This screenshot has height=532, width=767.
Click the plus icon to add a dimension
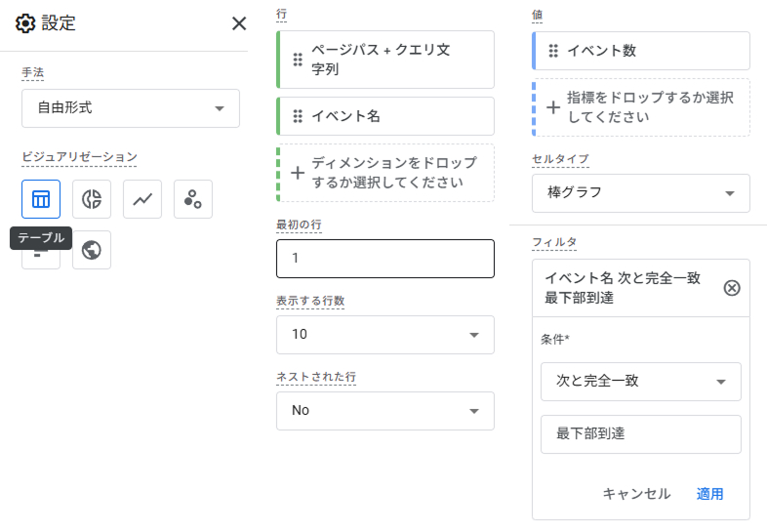point(298,173)
